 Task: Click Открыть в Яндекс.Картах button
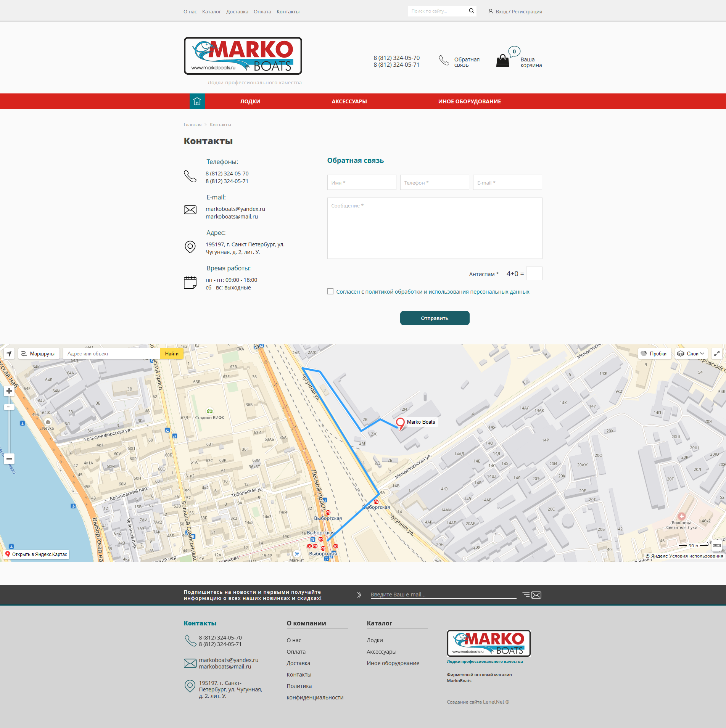click(36, 554)
